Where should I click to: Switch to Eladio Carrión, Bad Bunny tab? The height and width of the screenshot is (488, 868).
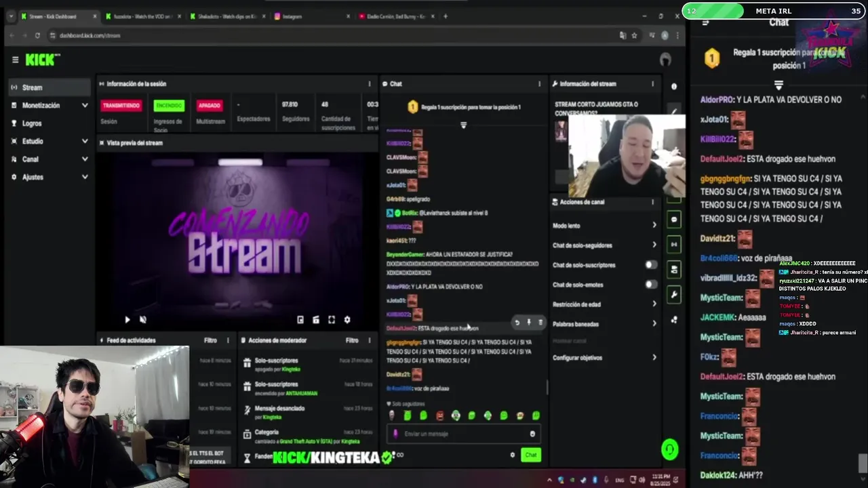coord(395,16)
